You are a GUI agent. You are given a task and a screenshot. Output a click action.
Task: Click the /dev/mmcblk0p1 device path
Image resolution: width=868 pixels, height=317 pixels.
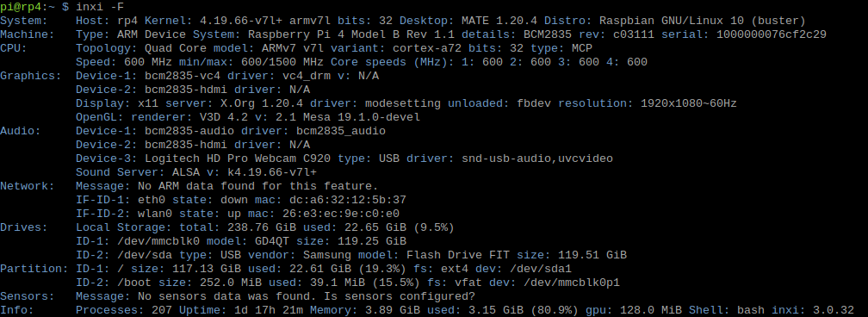(x=572, y=283)
